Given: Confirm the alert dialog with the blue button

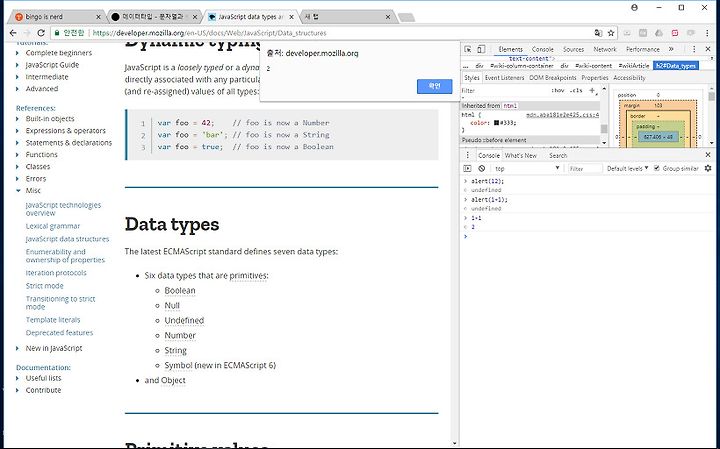Looking at the screenshot, I should pos(434,86).
